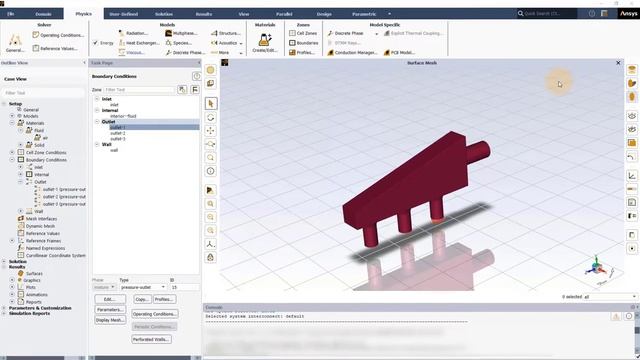Viewport: 640px width, 360px height.
Task: Select interior--fluid in the zone list
Action: (x=123, y=116)
